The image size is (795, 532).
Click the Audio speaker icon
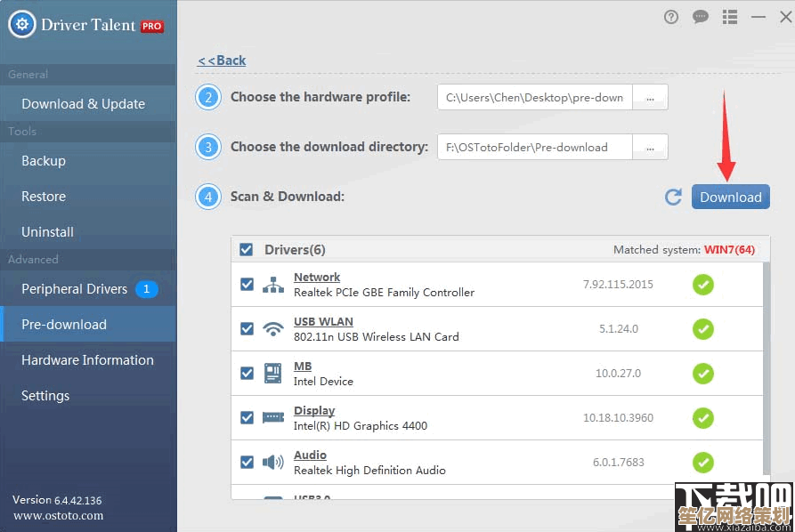pyautogui.click(x=272, y=463)
